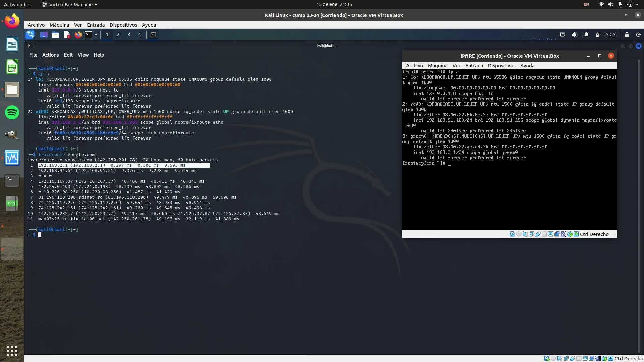Open the Actions menu in Kali terminal
This screenshot has height=362, width=644.
tap(50, 55)
